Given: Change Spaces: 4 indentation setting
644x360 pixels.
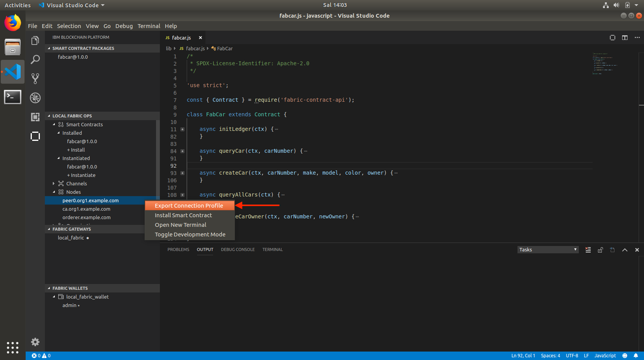Looking at the screenshot, I should pyautogui.click(x=550, y=356).
